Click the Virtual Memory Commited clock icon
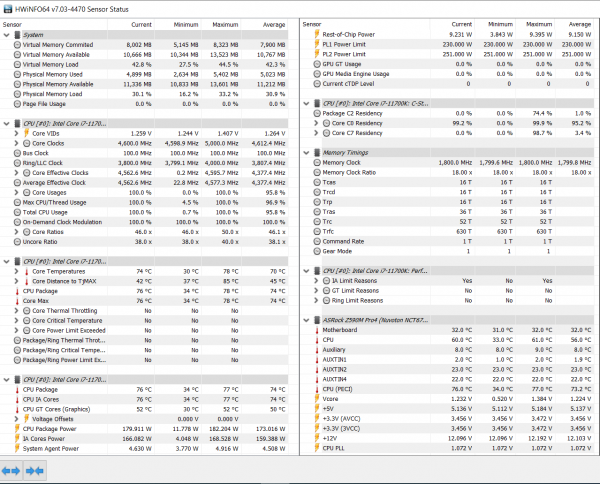The image size is (600, 484). pos(17,45)
